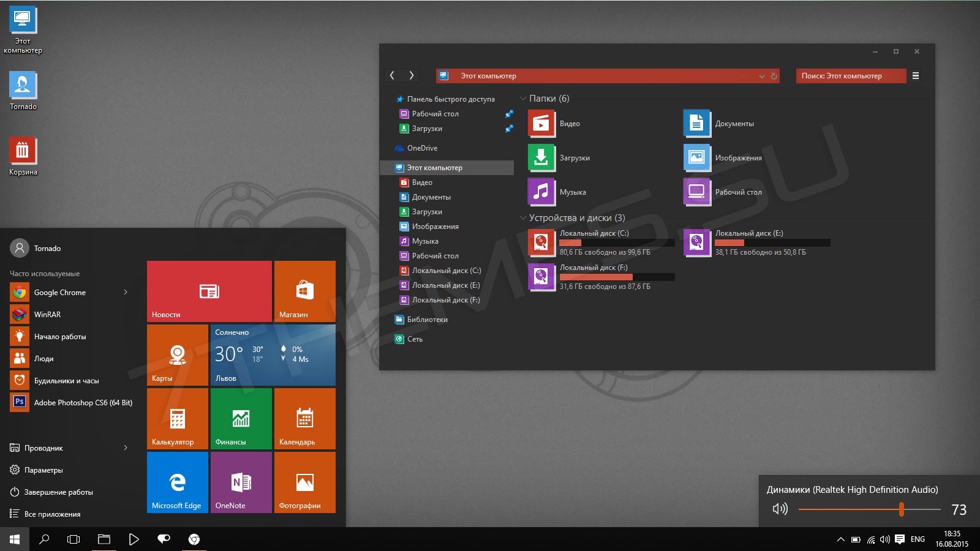Image resolution: width=980 pixels, height=551 pixels.
Task: Click the Этот компьютер desktop icon
Action: [x=23, y=29]
